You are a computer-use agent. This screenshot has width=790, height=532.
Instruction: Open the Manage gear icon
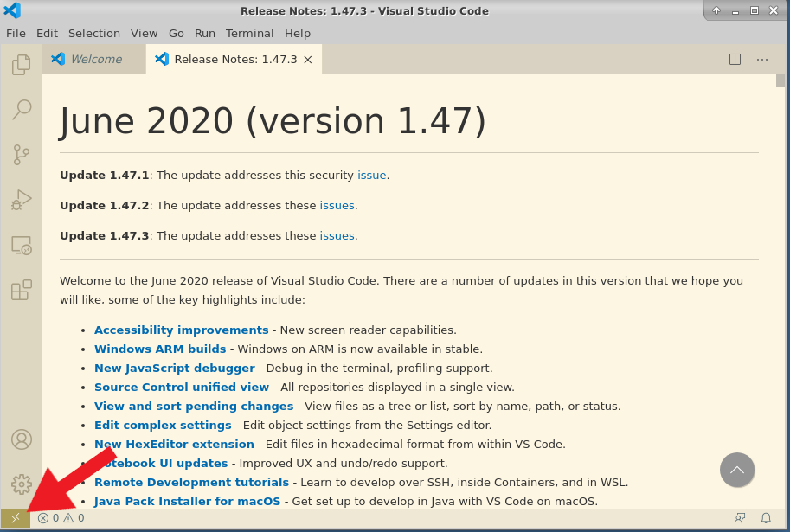tap(21, 484)
